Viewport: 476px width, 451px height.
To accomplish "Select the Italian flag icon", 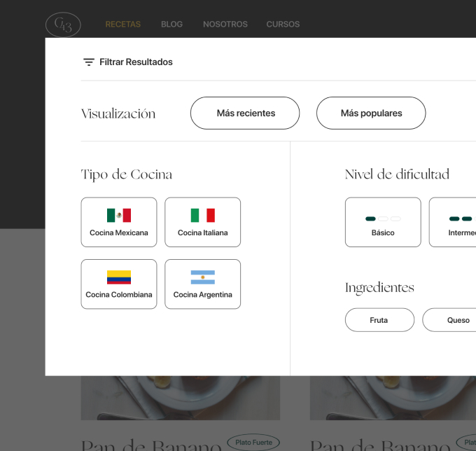I will point(203,215).
